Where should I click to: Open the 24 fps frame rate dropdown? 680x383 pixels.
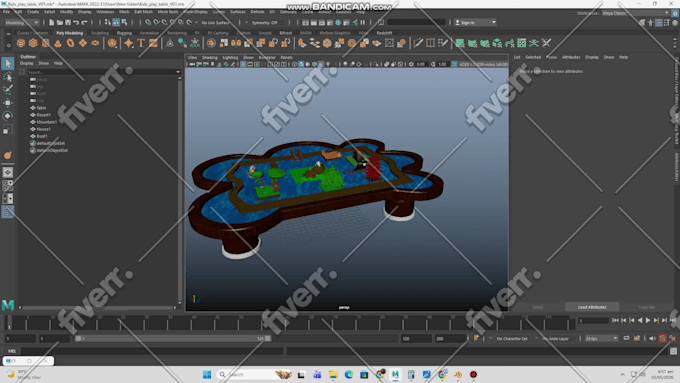[x=601, y=338]
